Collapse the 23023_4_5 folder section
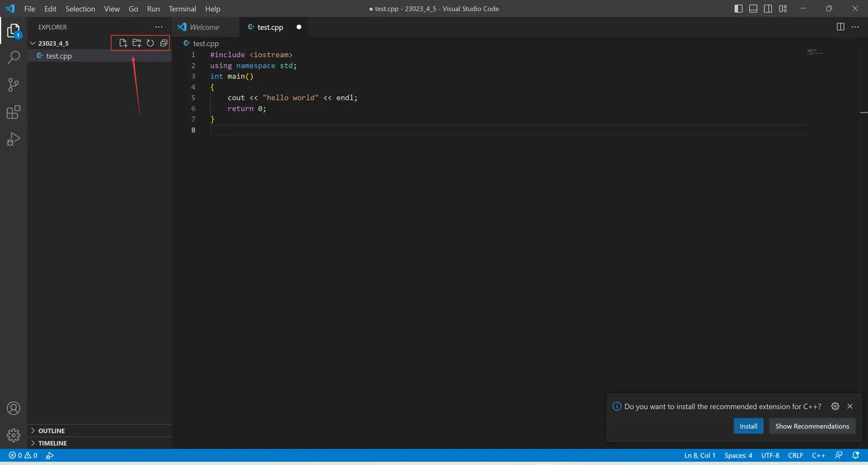This screenshot has width=868, height=465. pyautogui.click(x=33, y=43)
